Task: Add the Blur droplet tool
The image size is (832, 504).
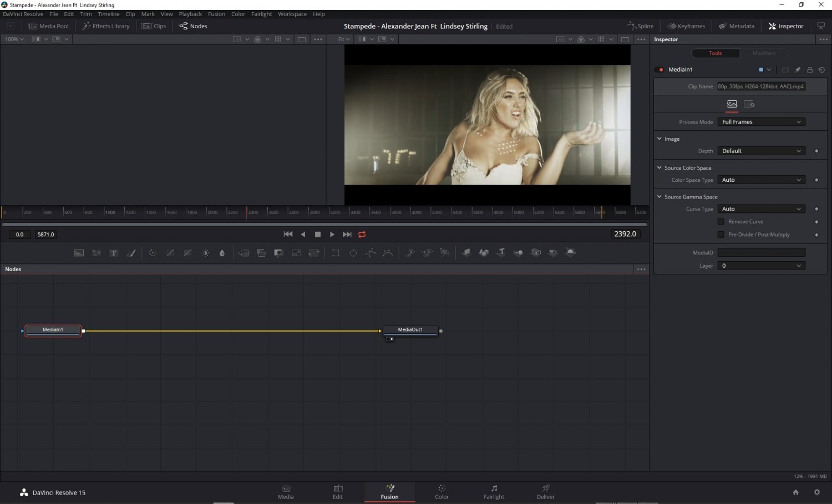Action: (x=222, y=253)
